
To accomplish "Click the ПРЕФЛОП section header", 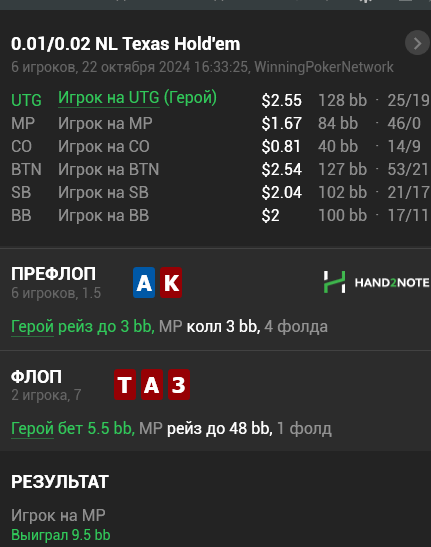I will click(53, 274).
